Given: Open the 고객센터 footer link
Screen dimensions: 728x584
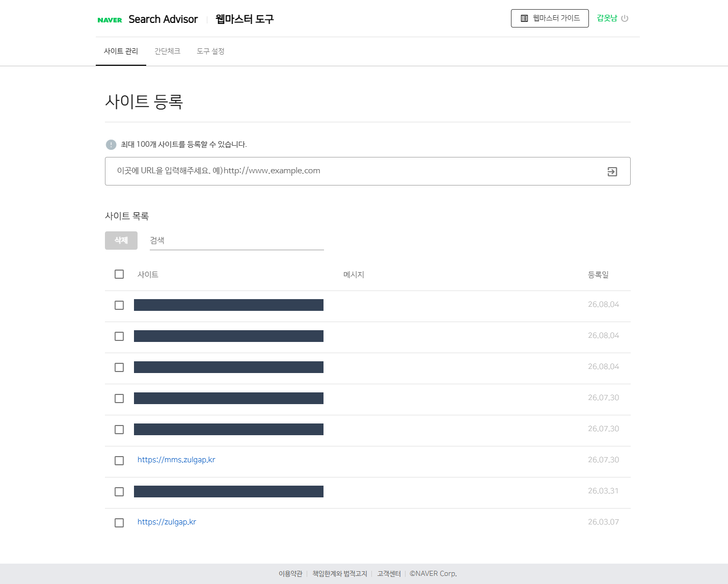Looking at the screenshot, I should [389, 574].
